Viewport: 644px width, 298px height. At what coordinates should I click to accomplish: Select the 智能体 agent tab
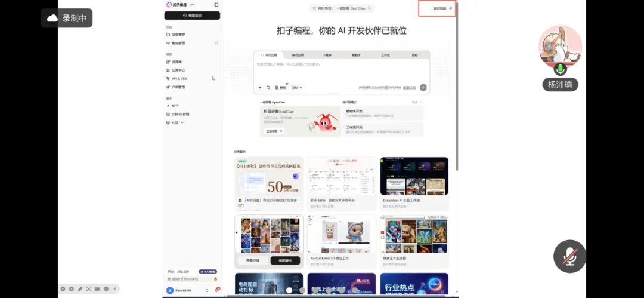356,55
